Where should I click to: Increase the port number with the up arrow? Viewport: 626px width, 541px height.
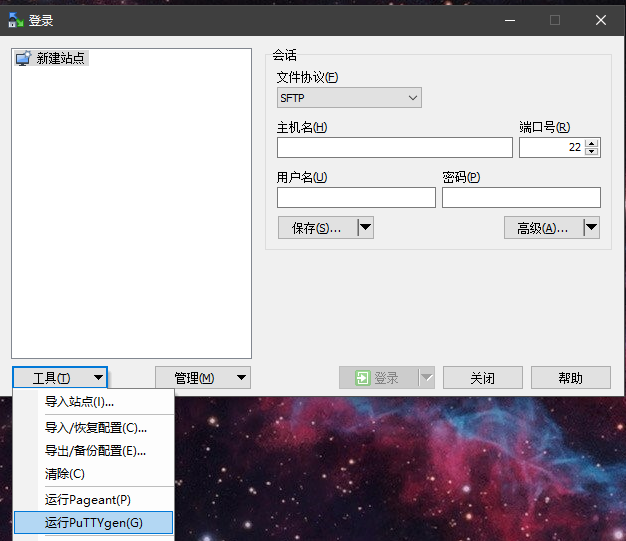(x=592, y=143)
